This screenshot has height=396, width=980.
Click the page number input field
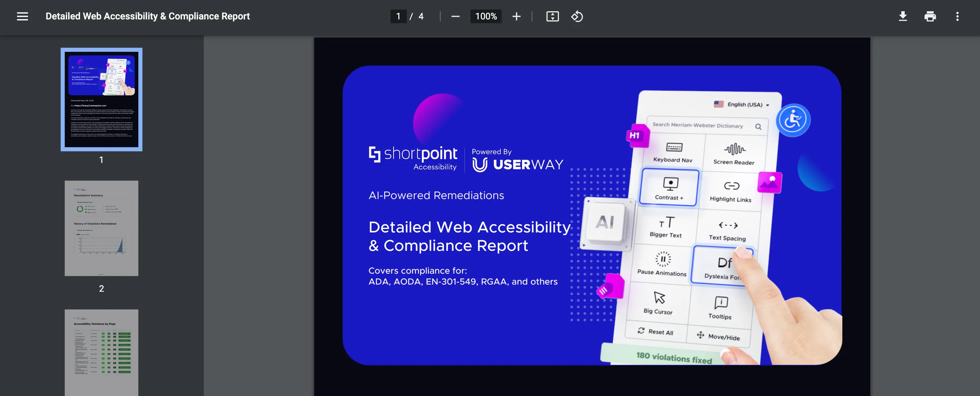[x=398, y=16]
